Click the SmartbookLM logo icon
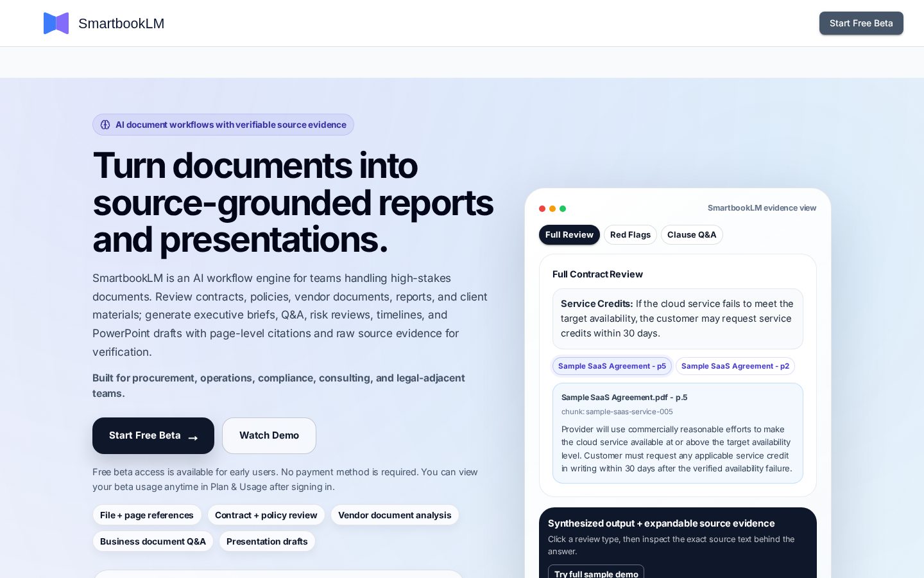924x578 pixels. [56, 23]
